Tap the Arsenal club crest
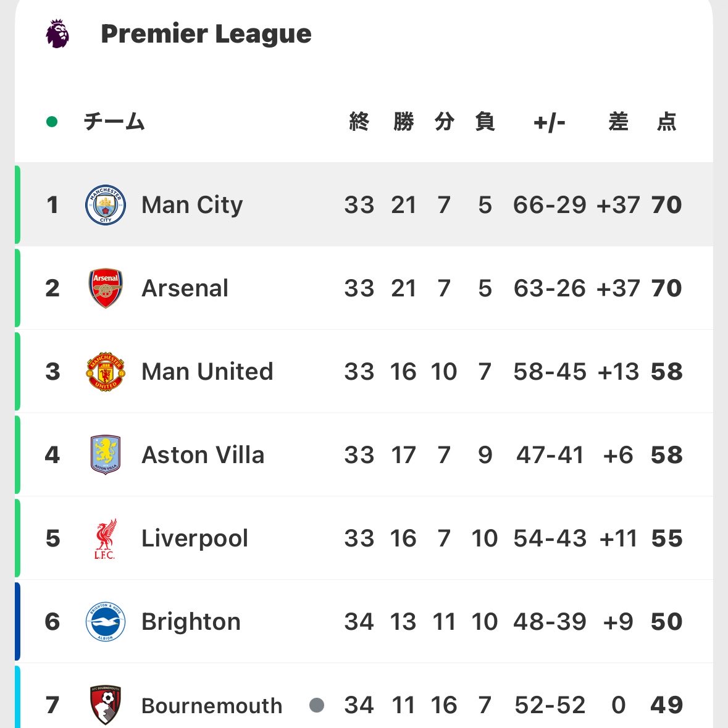The height and width of the screenshot is (728, 728). (106, 288)
